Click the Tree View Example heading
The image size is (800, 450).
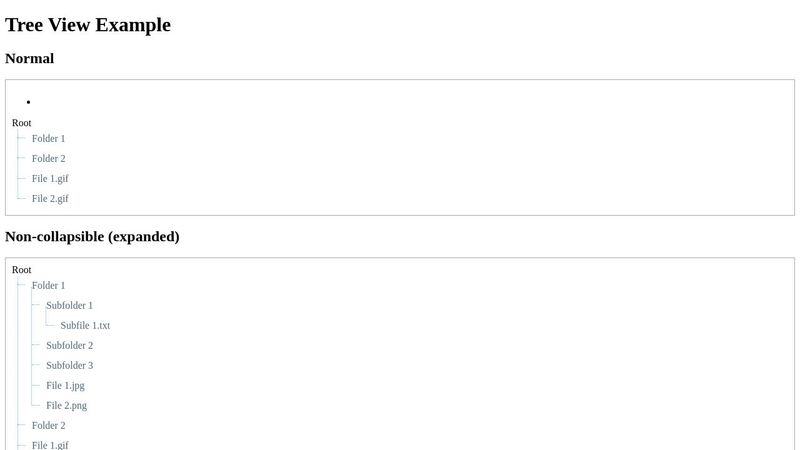(88, 25)
